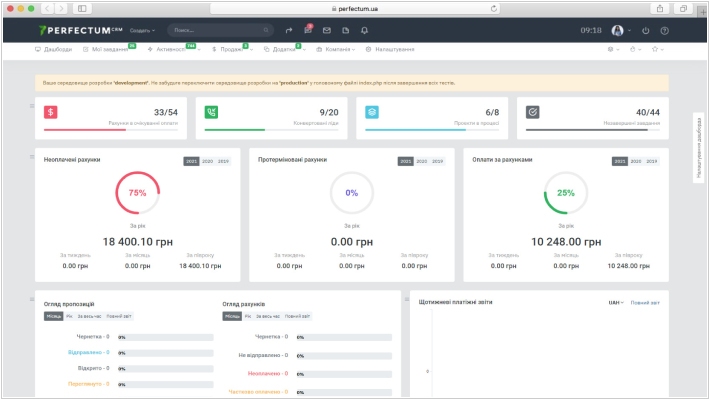The height and width of the screenshot is (399, 709).
Task: Open Мої завдання menu item
Action: 109,49
